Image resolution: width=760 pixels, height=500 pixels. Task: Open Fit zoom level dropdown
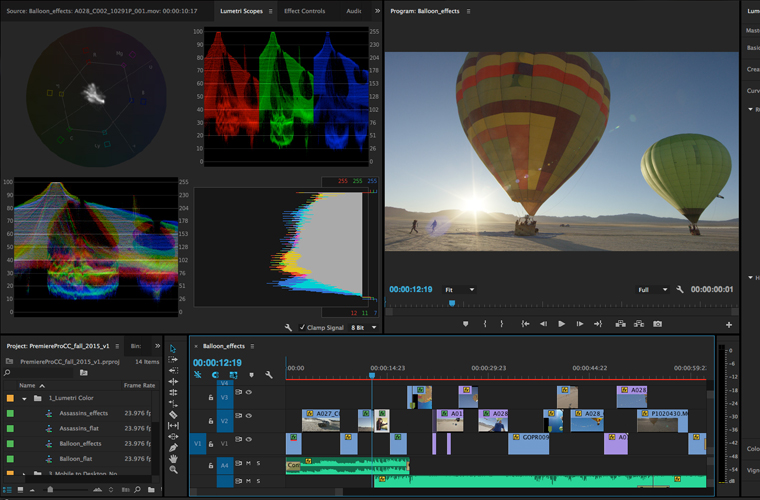(459, 290)
